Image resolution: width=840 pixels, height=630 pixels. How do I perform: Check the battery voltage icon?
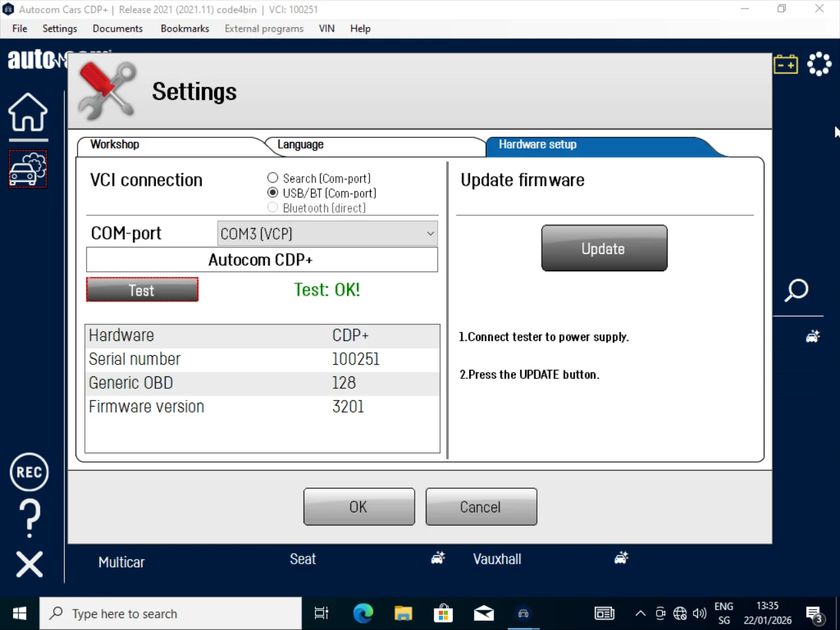785,64
